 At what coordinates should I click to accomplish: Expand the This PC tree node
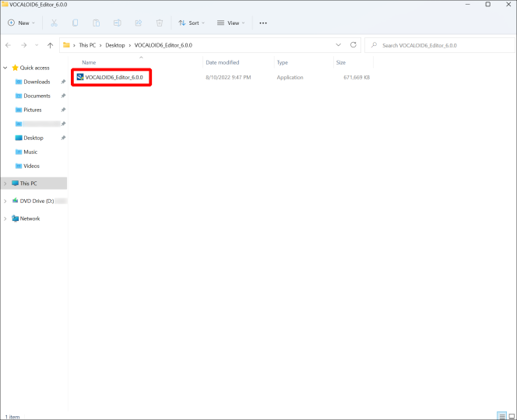tap(5, 184)
